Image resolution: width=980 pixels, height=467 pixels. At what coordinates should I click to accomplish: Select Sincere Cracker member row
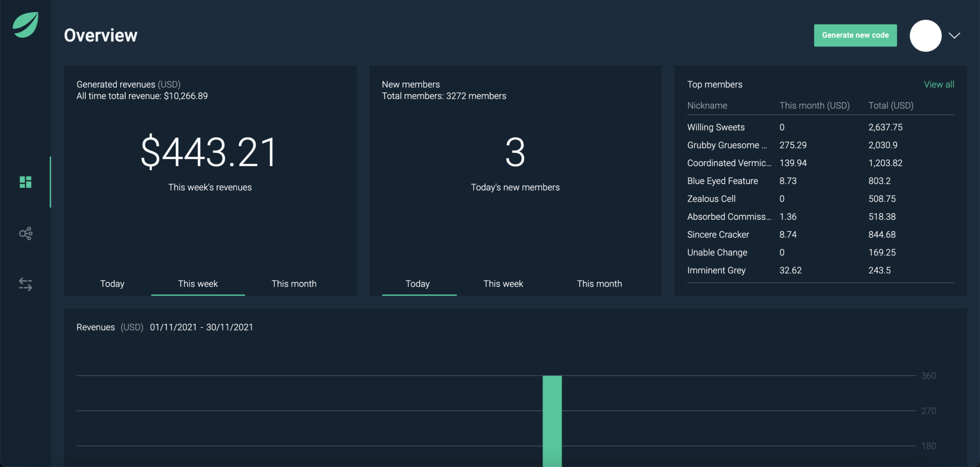coord(821,235)
